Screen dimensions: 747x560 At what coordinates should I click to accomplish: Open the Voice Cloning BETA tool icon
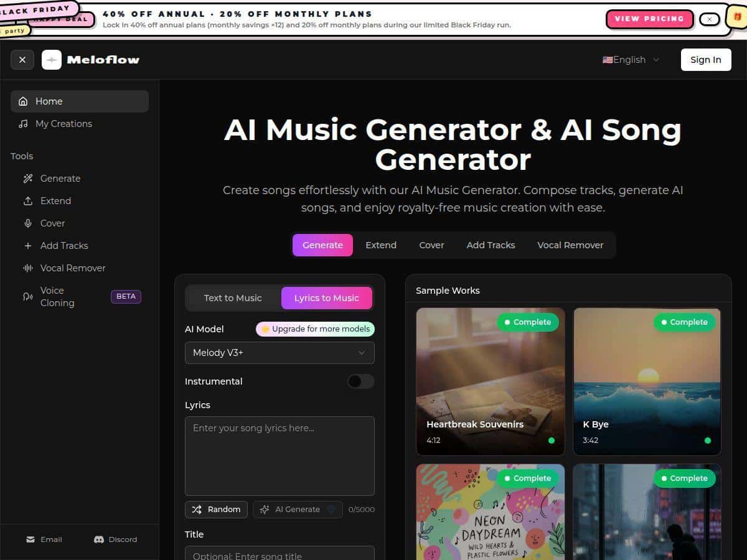point(27,296)
